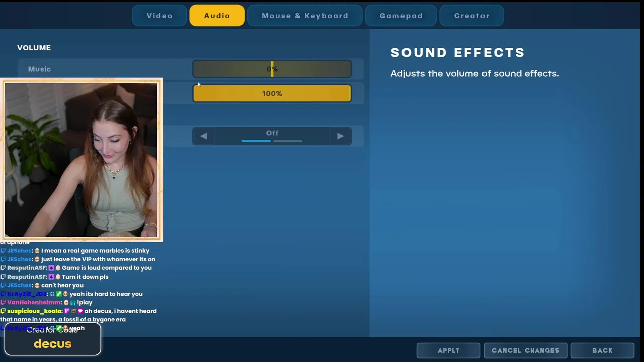Click the left arrow on the Off selector
The height and width of the screenshot is (362, 644).
coord(203,136)
